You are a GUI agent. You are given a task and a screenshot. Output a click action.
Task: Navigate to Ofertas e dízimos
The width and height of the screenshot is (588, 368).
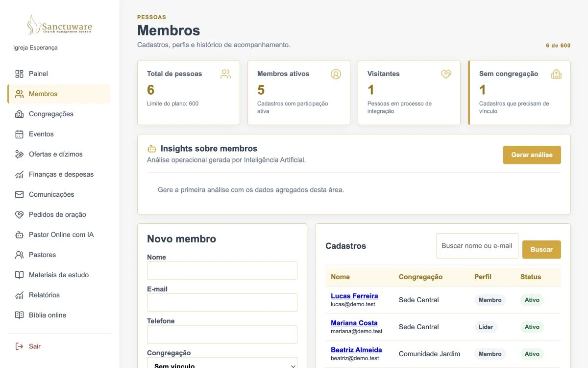pos(58,154)
